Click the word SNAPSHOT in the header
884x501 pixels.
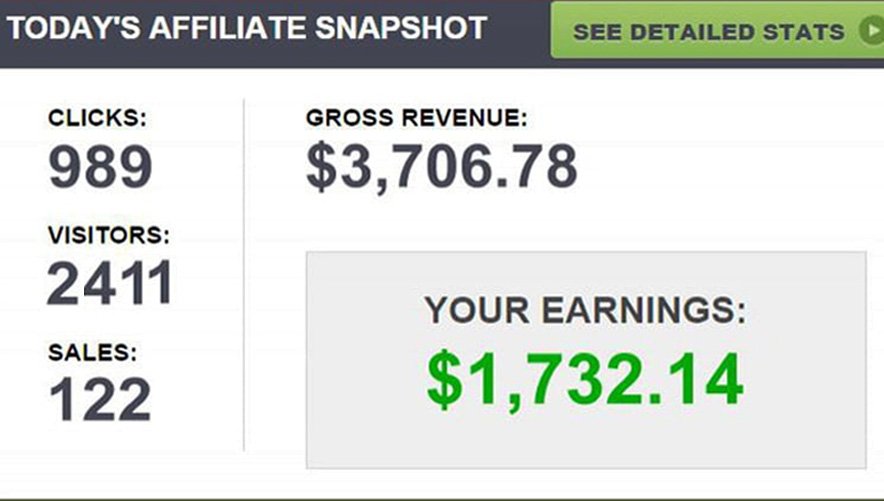pyautogui.click(x=401, y=28)
